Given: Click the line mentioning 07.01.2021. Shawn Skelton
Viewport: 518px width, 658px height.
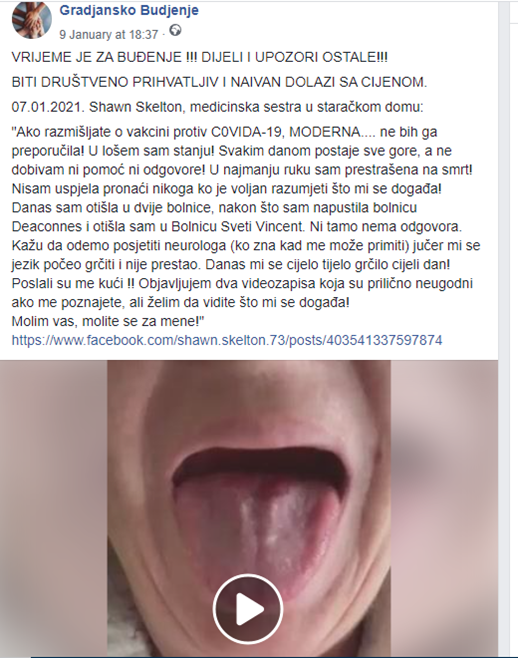Looking at the screenshot, I should 217,107.
